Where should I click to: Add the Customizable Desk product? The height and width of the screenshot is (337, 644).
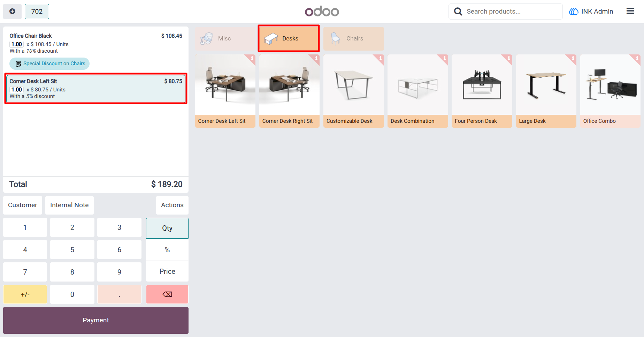click(x=353, y=91)
